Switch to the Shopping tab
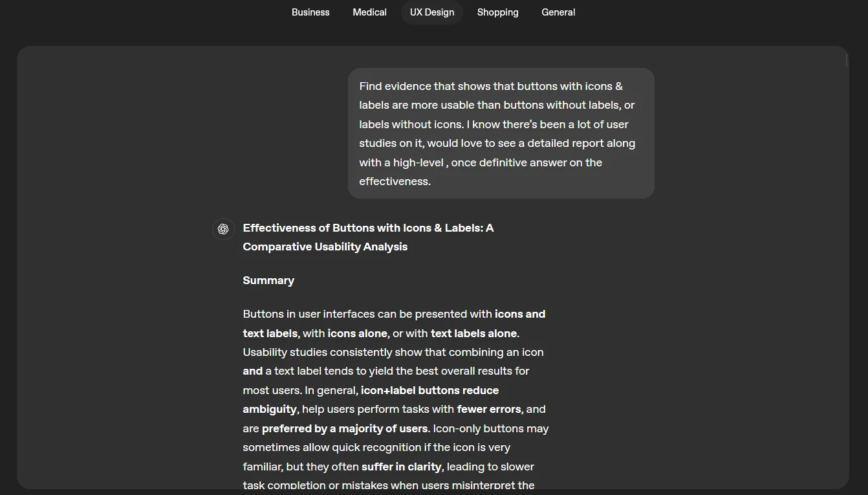Screen dimensions: 868x495 click(497, 12)
